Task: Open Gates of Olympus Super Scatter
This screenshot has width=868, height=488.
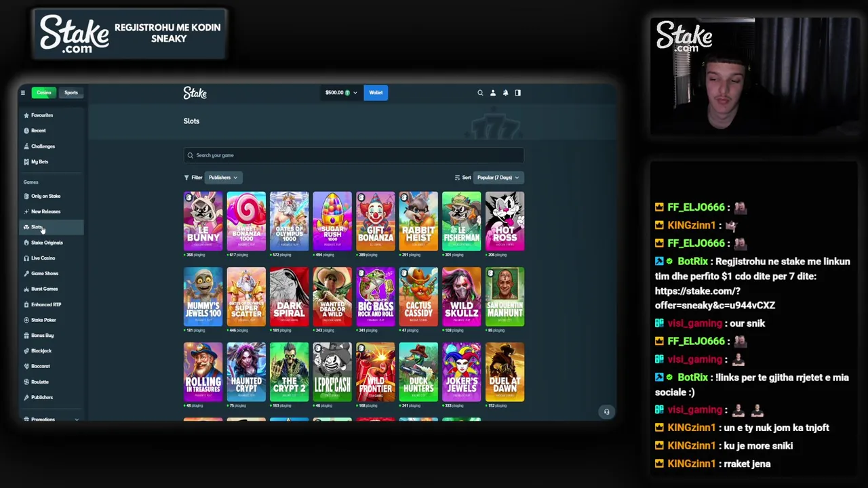Action: coord(246,297)
